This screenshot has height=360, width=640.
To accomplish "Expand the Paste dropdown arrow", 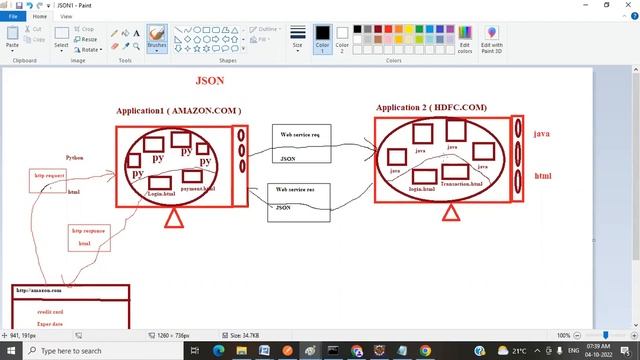I will pyautogui.click(x=12, y=51).
